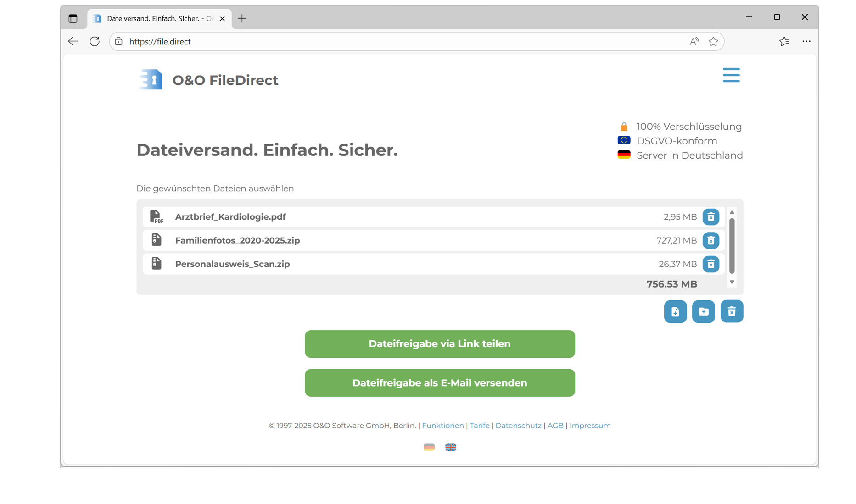
Task: Switch language to English with the UK flag
Action: coord(451,447)
